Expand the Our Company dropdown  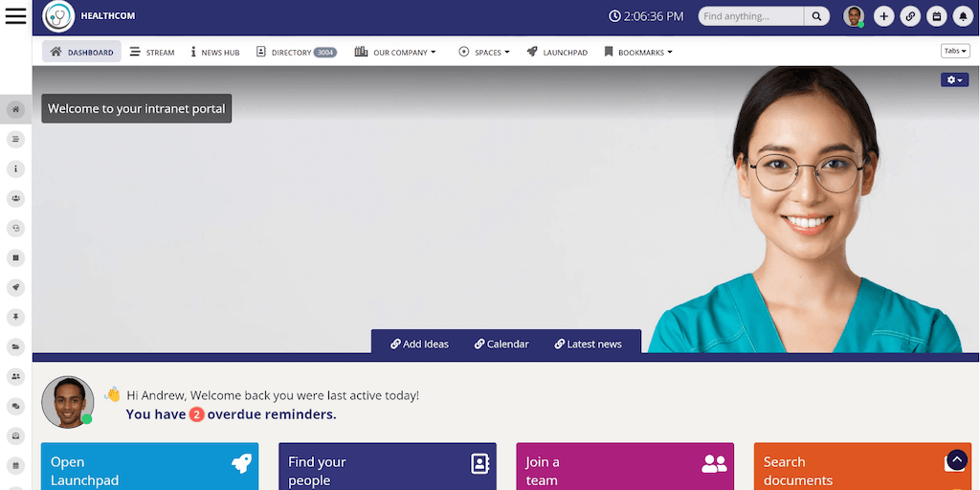pyautogui.click(x=395, y=52)
